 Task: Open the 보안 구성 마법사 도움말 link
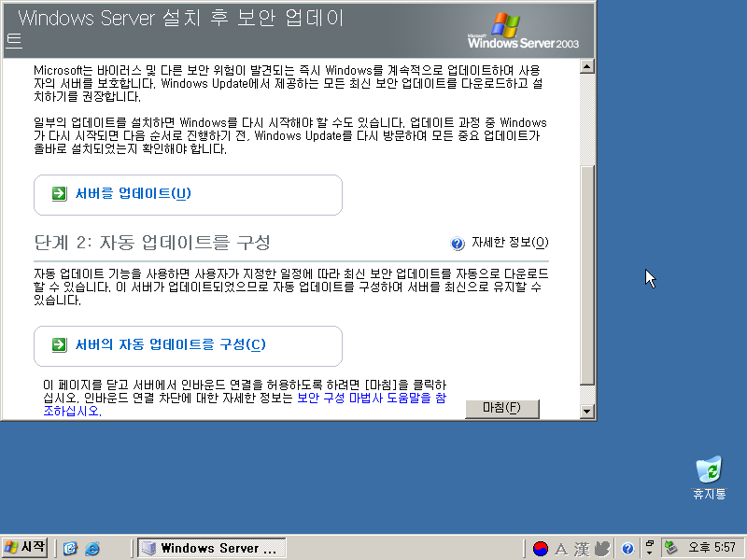click(x=372, y=399)
